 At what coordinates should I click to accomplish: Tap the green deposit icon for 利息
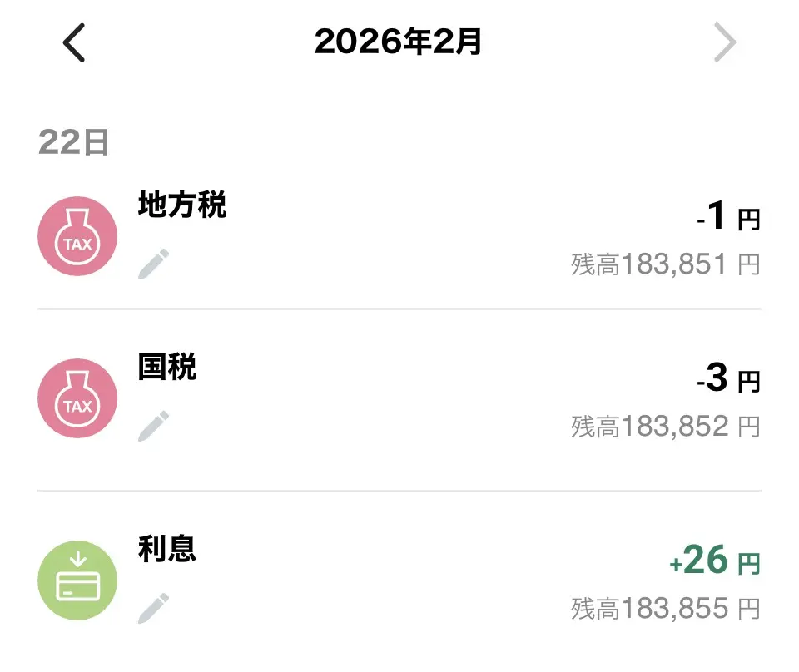[x=77, y=580]
